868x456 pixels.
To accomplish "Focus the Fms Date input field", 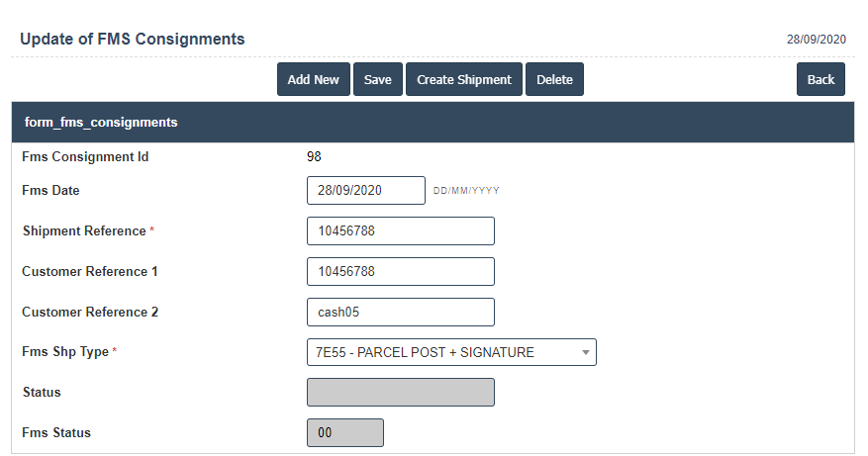I will [365, 191].
